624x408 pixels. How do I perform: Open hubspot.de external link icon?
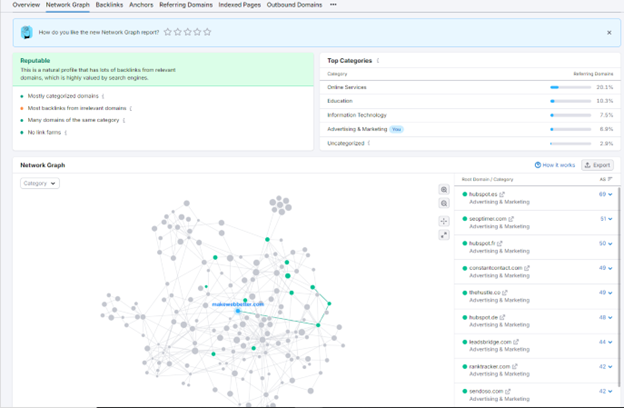[502, 317]
